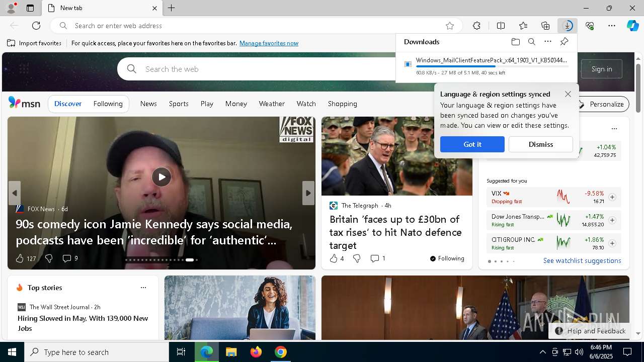Open the Play section
The width and height of the screenshot is (644, 362).
207,104
